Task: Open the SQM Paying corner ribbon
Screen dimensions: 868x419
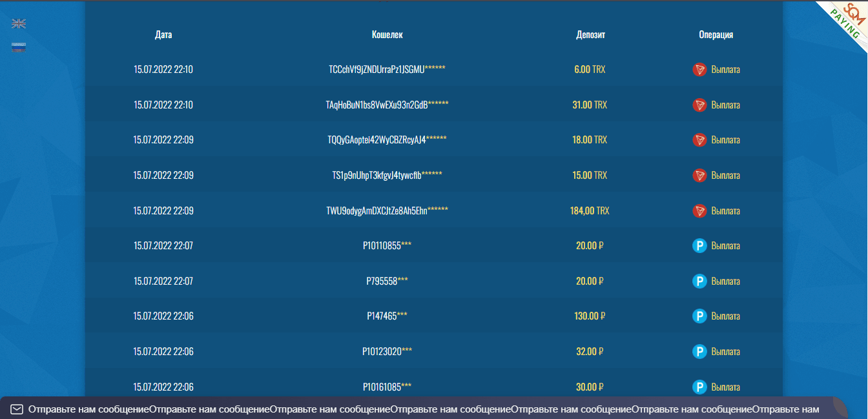Action: pos(847,18)
